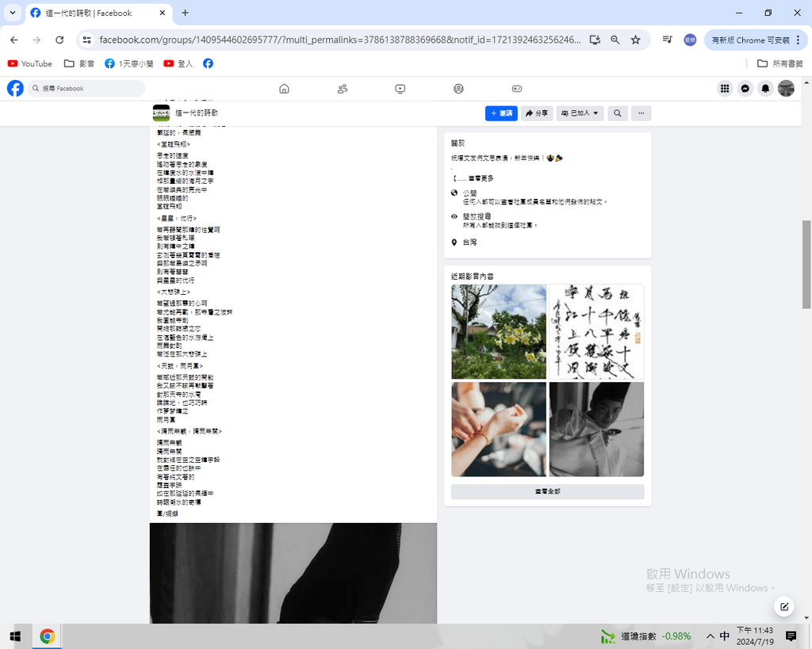This screenshot has width=812, height=649.
Task: Open Messenger chat icon
Action: coord(745,89)
